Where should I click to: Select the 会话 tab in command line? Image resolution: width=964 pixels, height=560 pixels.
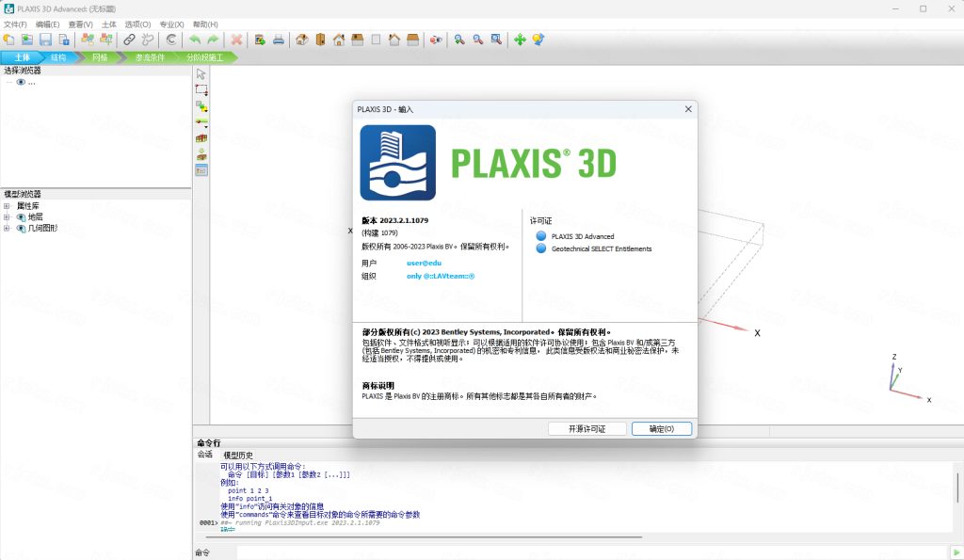[x=204, y=455]
